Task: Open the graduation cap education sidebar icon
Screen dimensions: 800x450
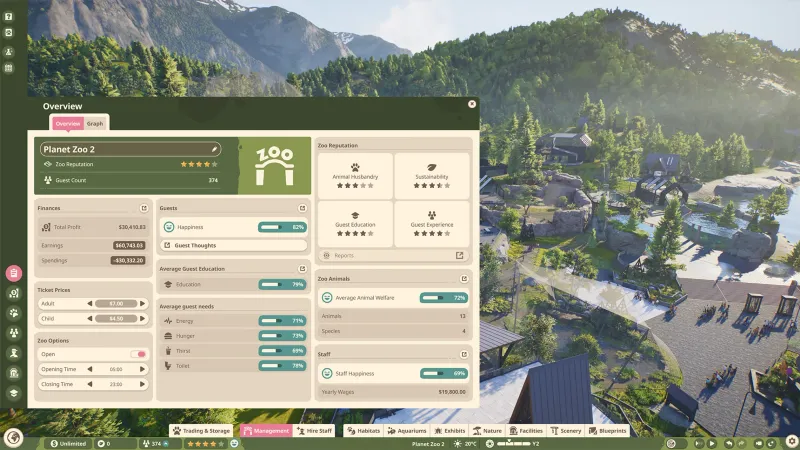Action: [14, 393]
